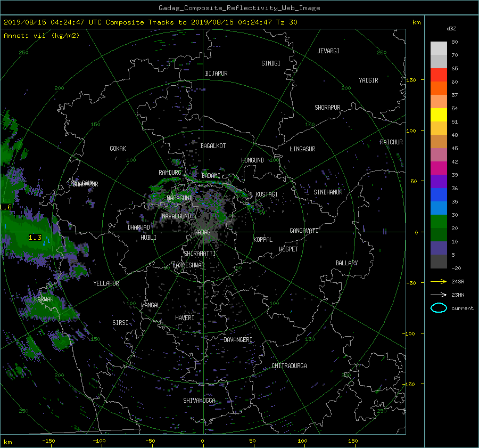Viewport: 479px width, 448px height.
Task: Click the SINDHANUR city label
Action: tap(328, 192)
